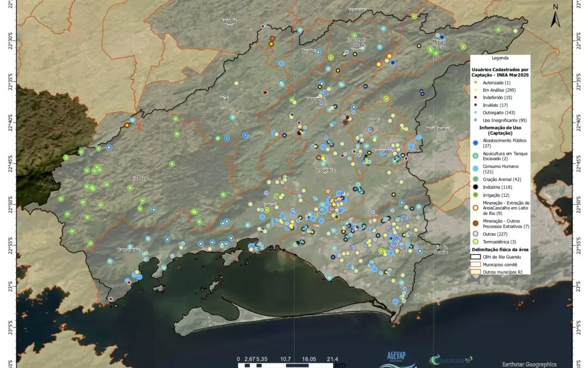Click the CBH do Rio Guandu boundary swatch
This screenshot has width=588, height=368.
pos(475,257)
